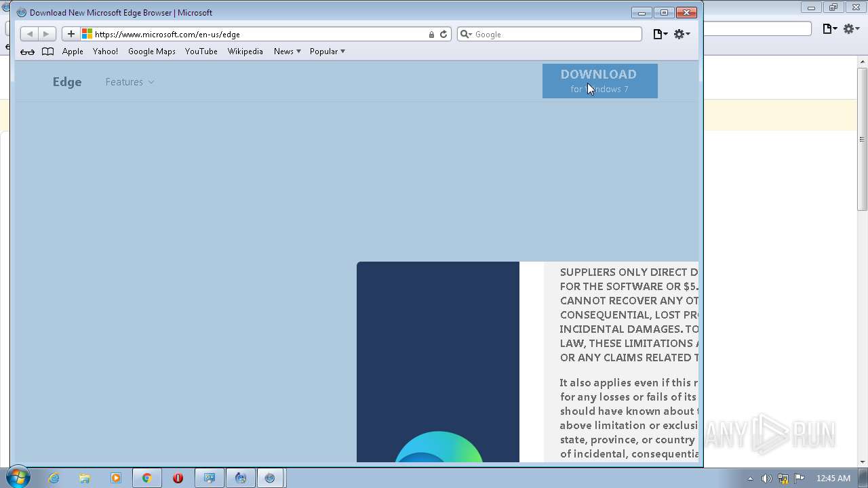This screenshot has height=488, width=868.
Task: Open the Google Maps bookmark
Action: pyautogui.click(x=152, y=52)
